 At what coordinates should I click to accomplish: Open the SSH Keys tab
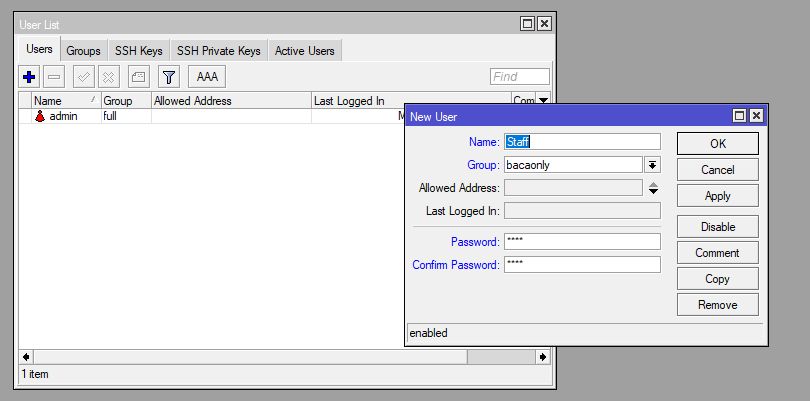pos(138,51)
